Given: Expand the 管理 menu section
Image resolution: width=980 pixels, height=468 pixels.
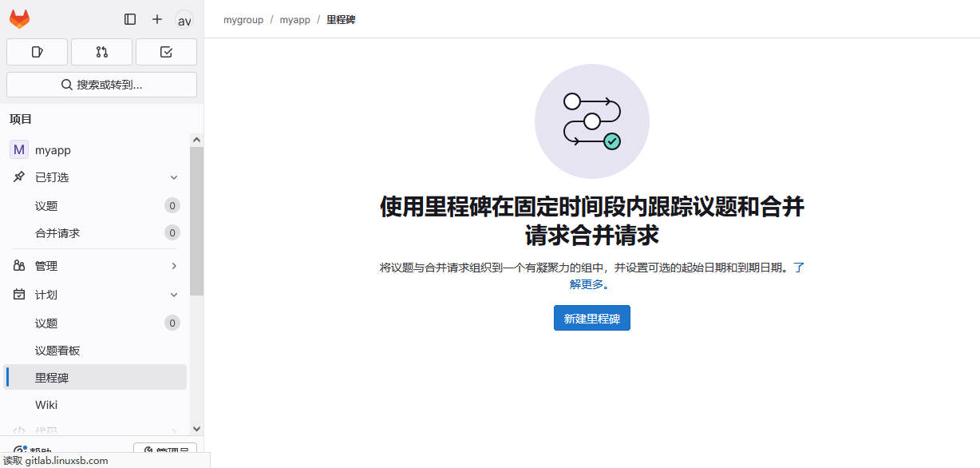Looking at the screenshot, I should point(173,266).
